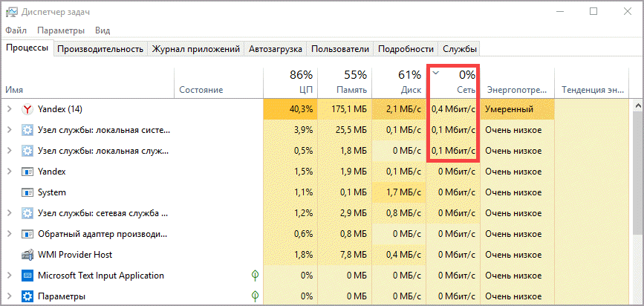Viewport: 644px width, 306px height.
Task: Click the Обратный адаптер process icon
Action: [x=27, y=234]
